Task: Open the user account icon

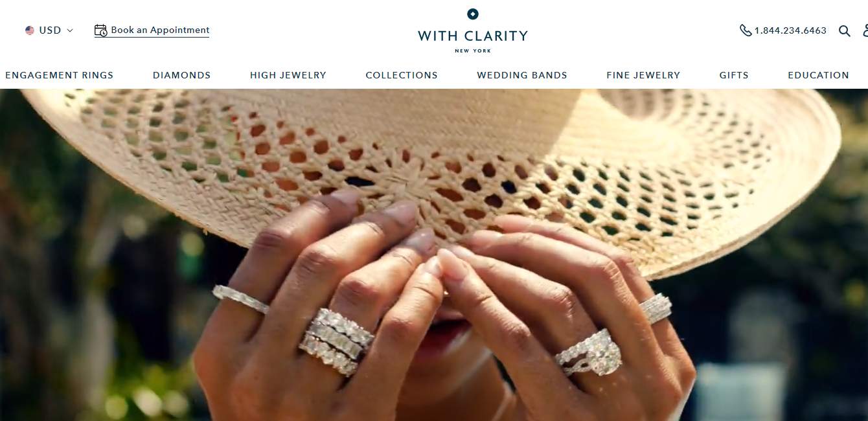Action: 865,30
